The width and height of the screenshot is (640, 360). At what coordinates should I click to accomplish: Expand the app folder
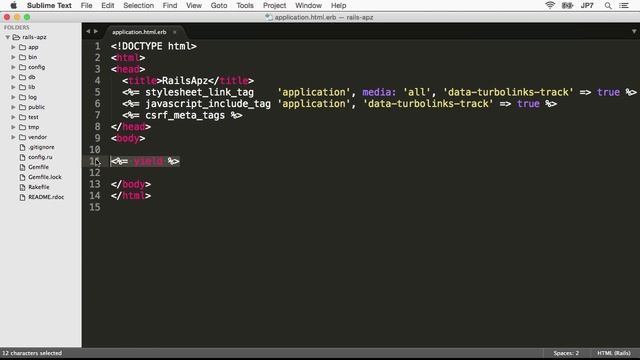(13, 47)
